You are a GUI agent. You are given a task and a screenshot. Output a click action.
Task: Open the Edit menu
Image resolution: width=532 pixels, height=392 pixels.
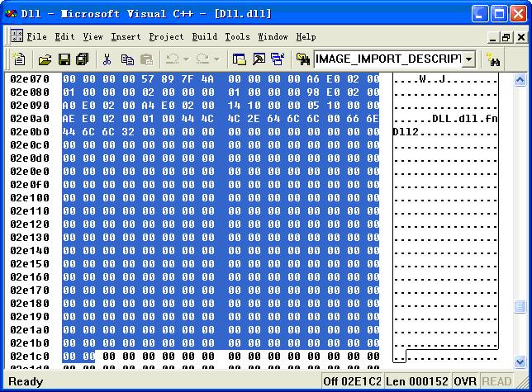(x=64, y=36)
